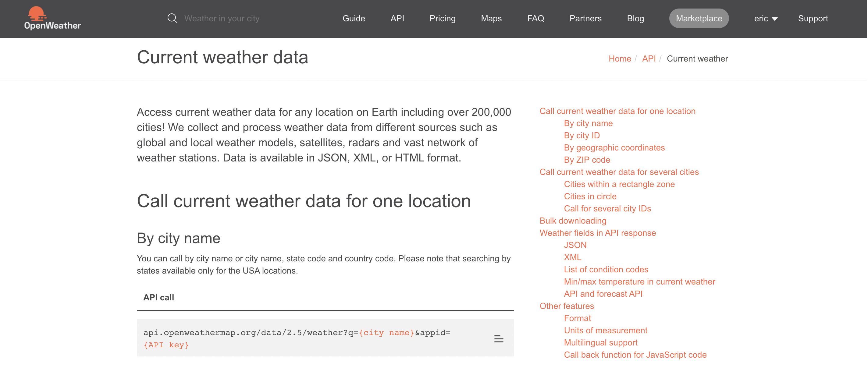Copy the API call code snippet
Screen dimensions: 868x368
click(x=498, y=339)
